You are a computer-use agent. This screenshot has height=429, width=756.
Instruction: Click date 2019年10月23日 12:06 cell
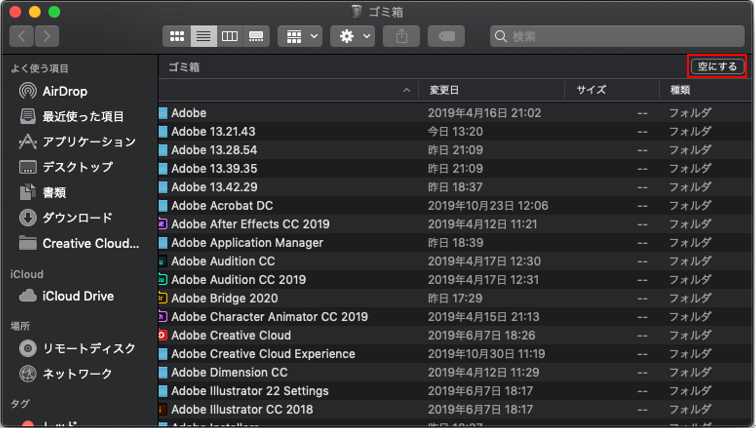point(488,206)
